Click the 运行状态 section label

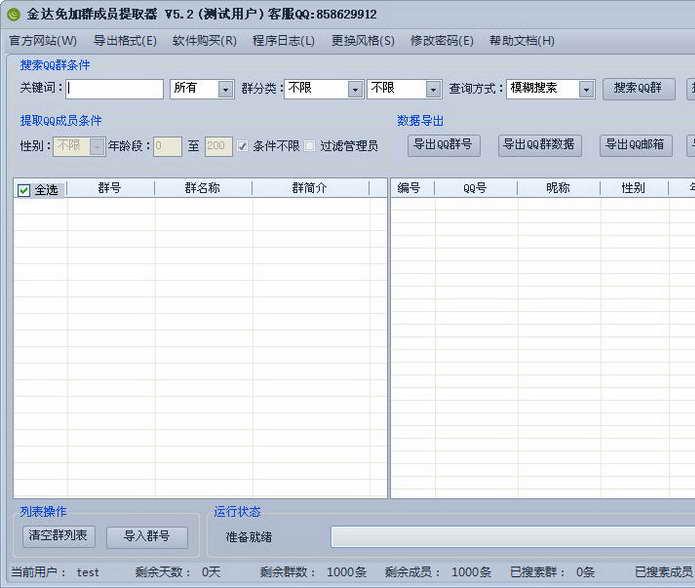[237, 512]
